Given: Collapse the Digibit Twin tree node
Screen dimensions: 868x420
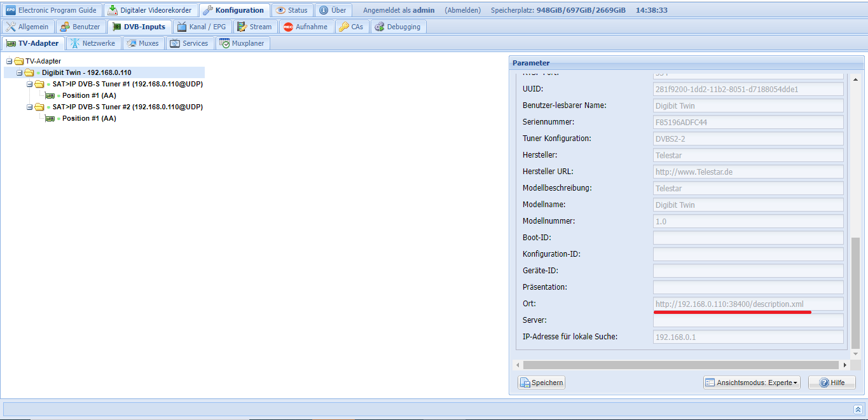Looking at the screenshot, I should [x=20, y=72].
